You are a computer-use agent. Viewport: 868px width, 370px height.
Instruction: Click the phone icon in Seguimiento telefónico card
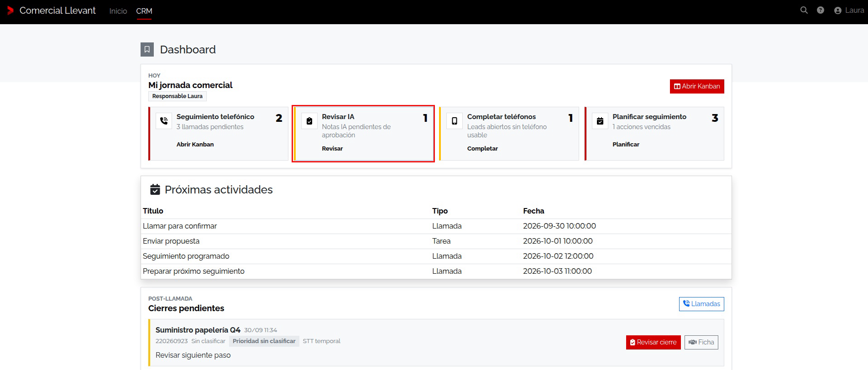[x=164, y=121]
